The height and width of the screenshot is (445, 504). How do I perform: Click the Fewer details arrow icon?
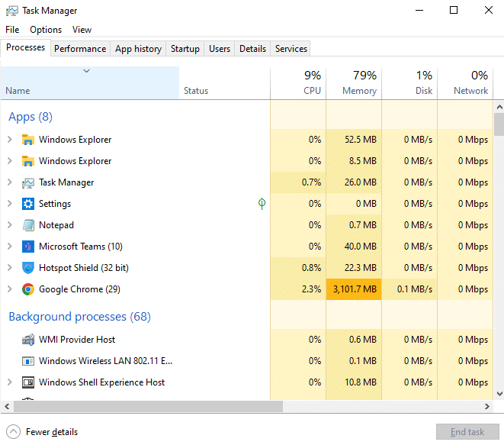coord(13,432)
